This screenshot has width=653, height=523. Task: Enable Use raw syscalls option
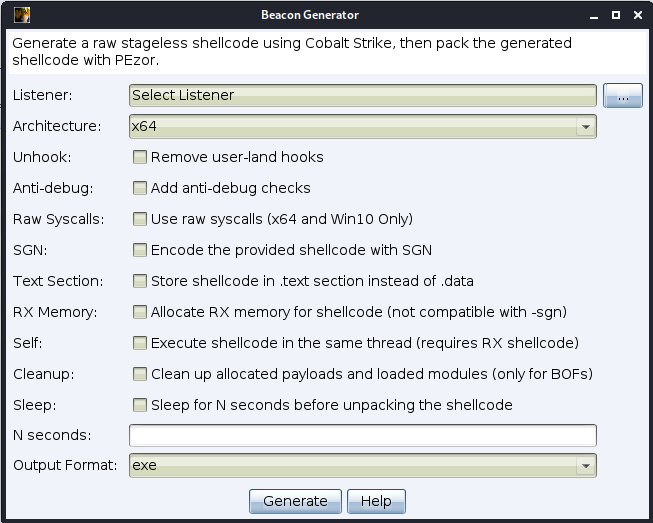(x=140, y=219)
